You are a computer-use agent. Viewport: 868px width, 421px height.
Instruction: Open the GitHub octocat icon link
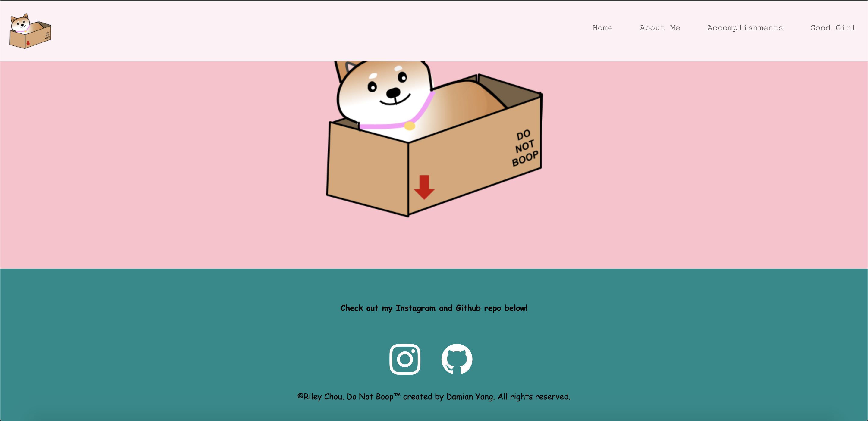(457, 359)
